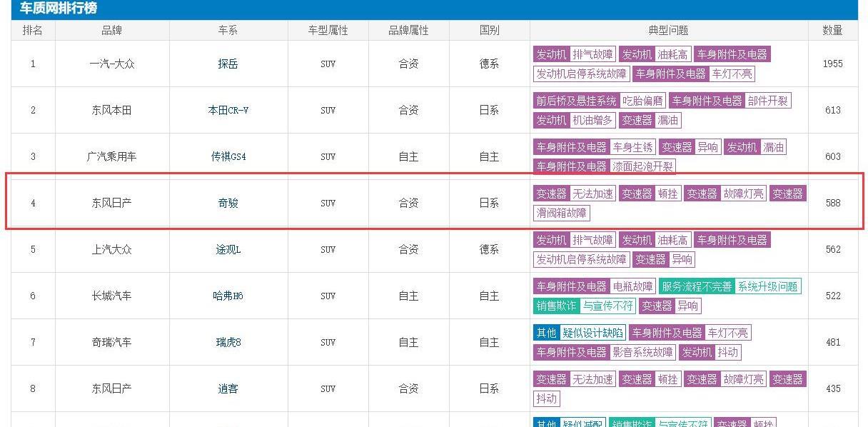Click 故障灯亮 tag in the 奇骏 row
Screen dimensions: 868x427
[743, 194]
